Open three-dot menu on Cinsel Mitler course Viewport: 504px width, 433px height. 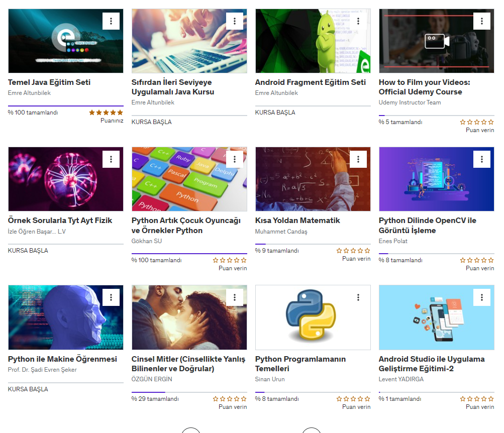(x=235, y=297)
